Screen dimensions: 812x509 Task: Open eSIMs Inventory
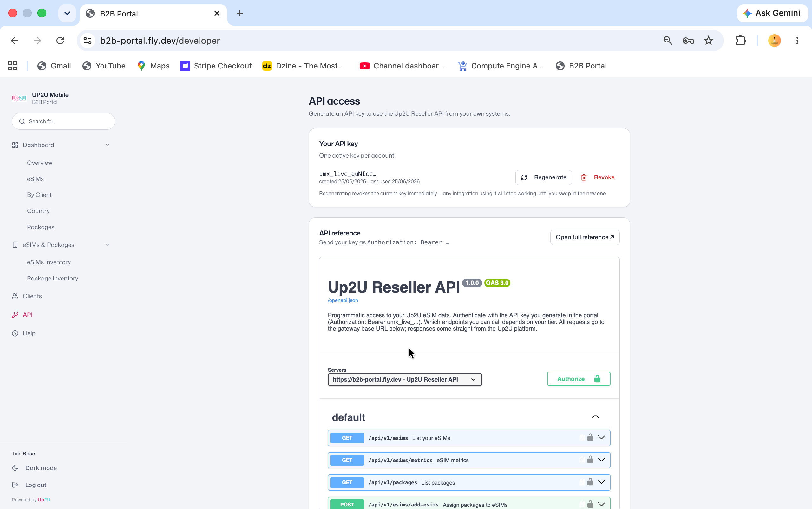tap(49, 262)
